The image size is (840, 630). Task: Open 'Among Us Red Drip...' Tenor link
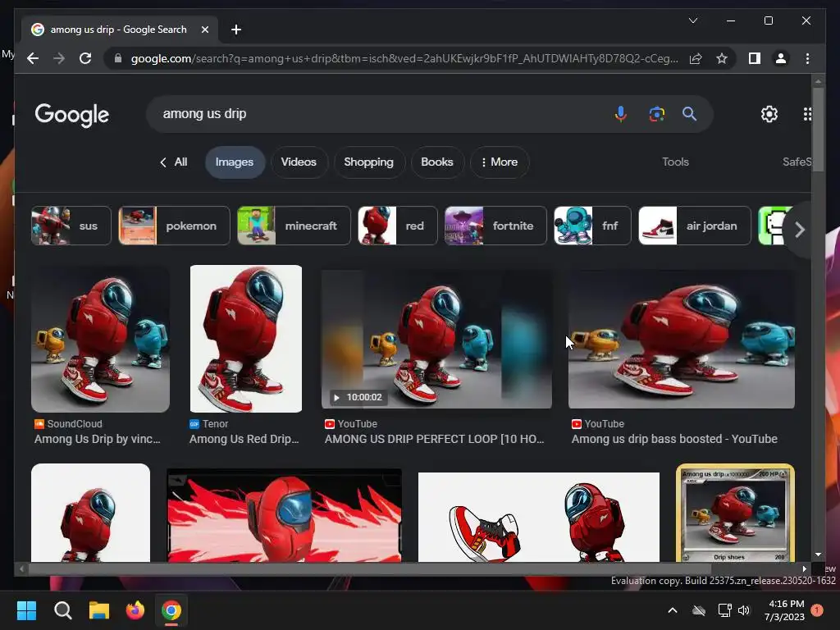click(x=244, y=439)
